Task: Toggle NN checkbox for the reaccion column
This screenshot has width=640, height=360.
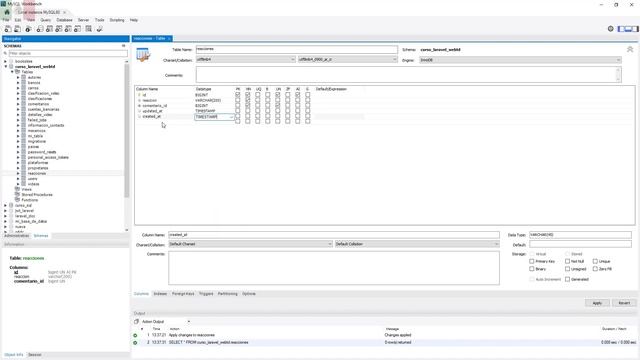Action: coord(248,100)
